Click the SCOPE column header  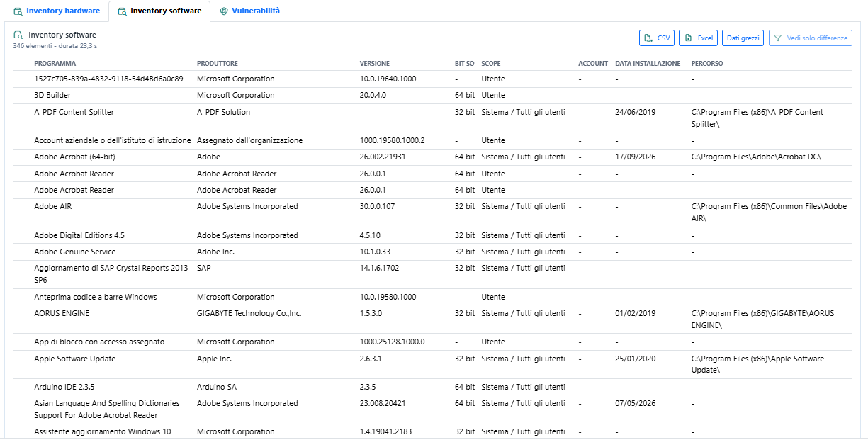click(x=491, y=64)
